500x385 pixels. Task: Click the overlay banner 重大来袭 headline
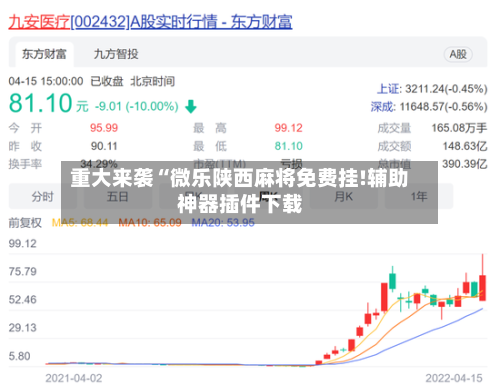pyautogui.click(x=239, y=191)
